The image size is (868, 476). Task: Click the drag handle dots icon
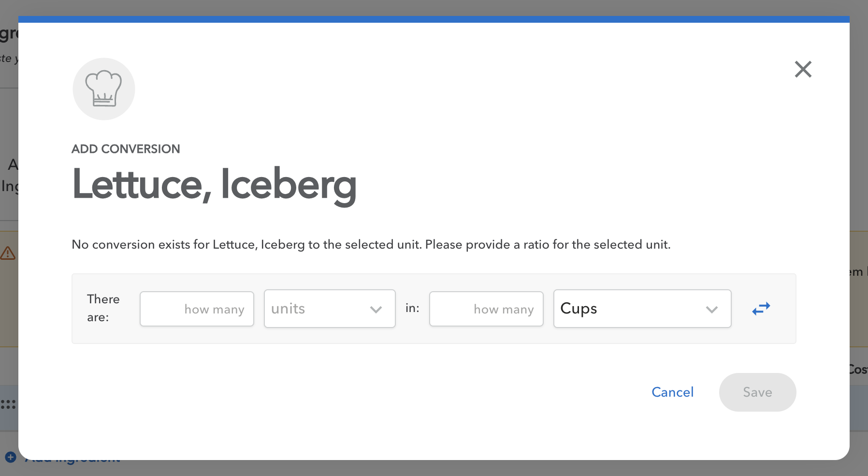click(x=8, y=404)
